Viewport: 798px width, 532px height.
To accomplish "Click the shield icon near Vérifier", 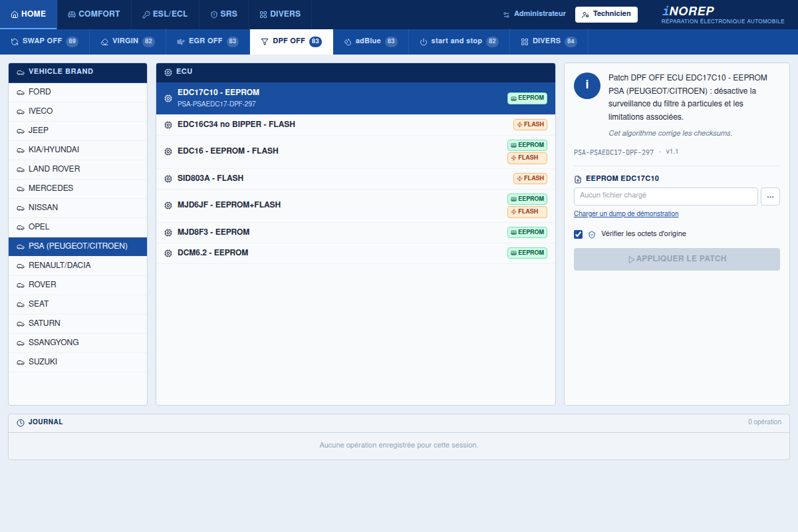I will (x=592, y=235).
